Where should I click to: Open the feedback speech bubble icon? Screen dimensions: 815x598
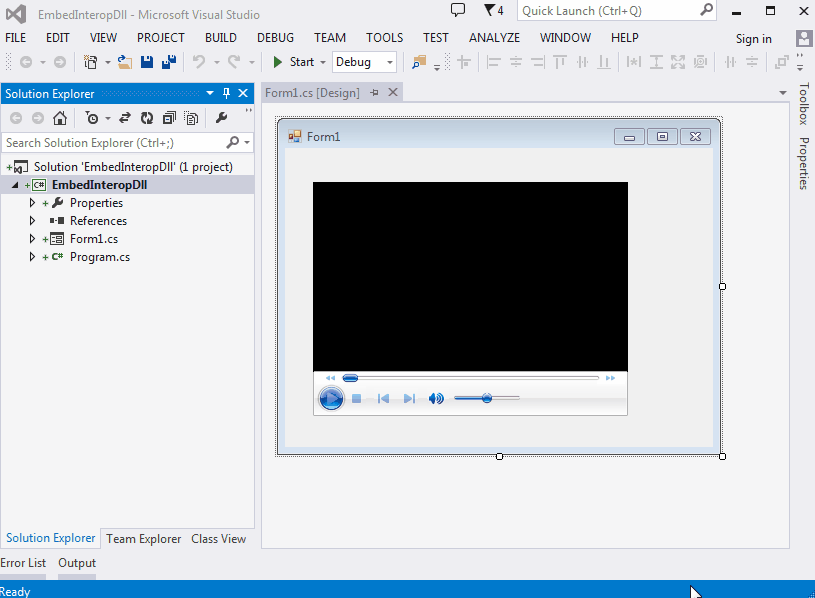click(x=458, y=10)
